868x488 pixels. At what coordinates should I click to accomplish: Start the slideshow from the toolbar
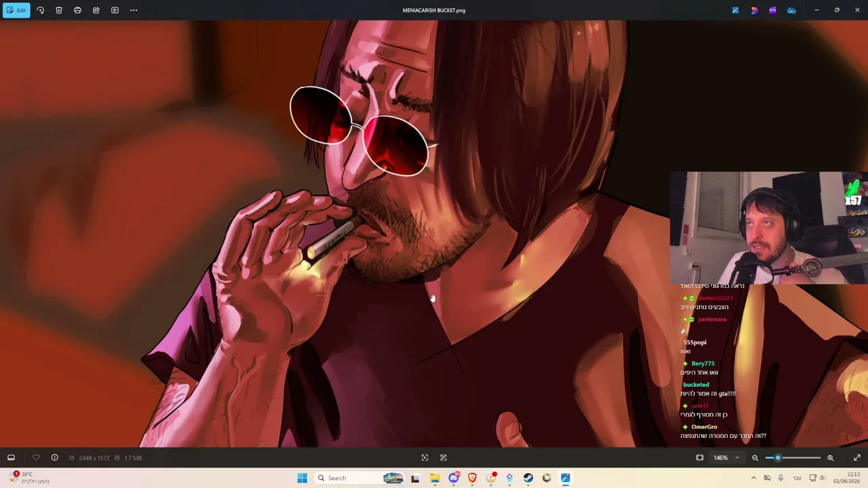point(115,10)
